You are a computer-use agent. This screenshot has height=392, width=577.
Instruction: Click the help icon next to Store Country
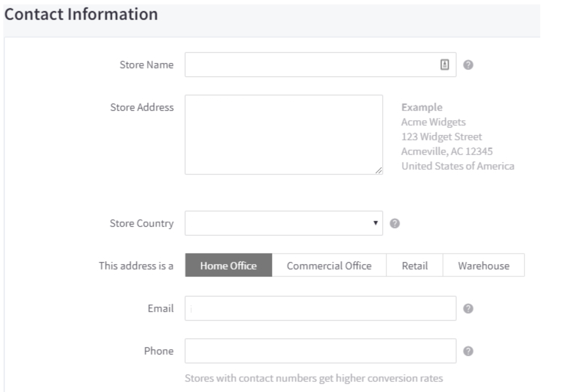pyautogui.click(x=394, y=224)
